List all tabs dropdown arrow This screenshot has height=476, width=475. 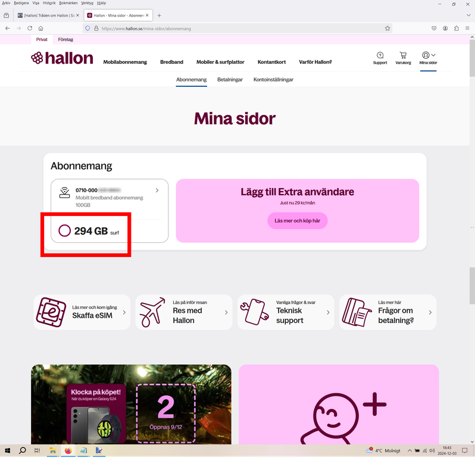tap(468, 15)
